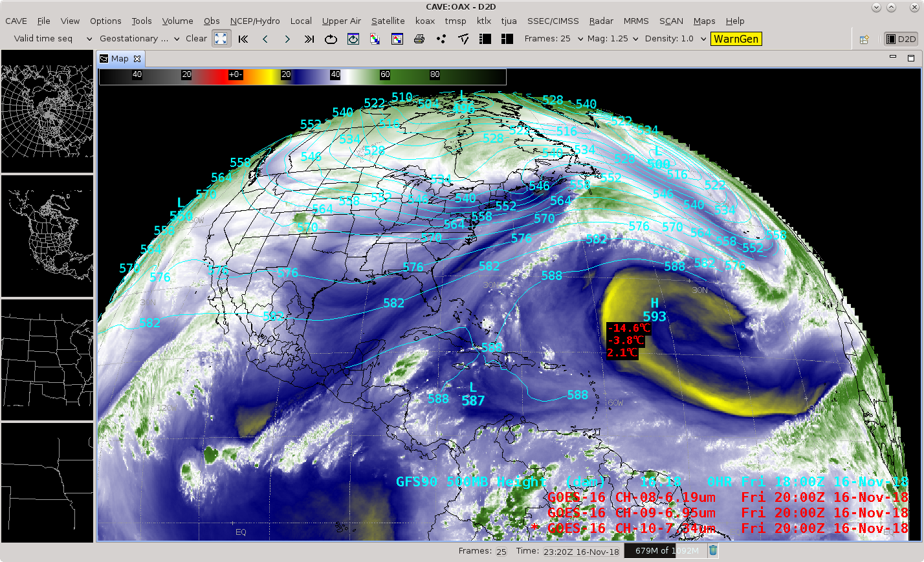Click the printer icon

(419, 39)
